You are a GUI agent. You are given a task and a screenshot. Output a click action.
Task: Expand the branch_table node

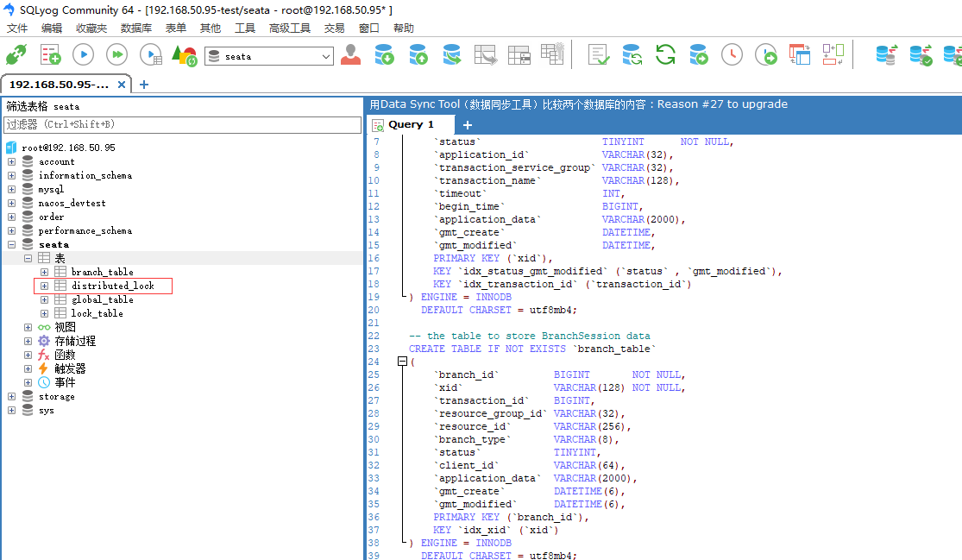click(44, 273)
